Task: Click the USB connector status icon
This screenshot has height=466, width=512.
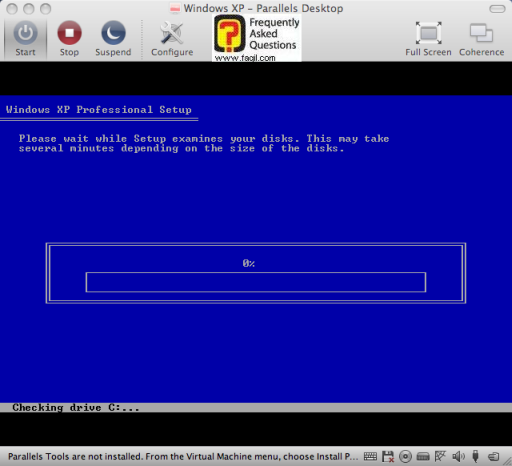Action: point(476,456)
